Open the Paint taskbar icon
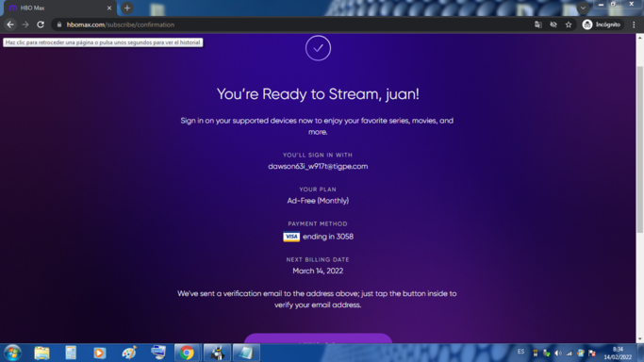644x362 pixels. (x=129, y=353)
